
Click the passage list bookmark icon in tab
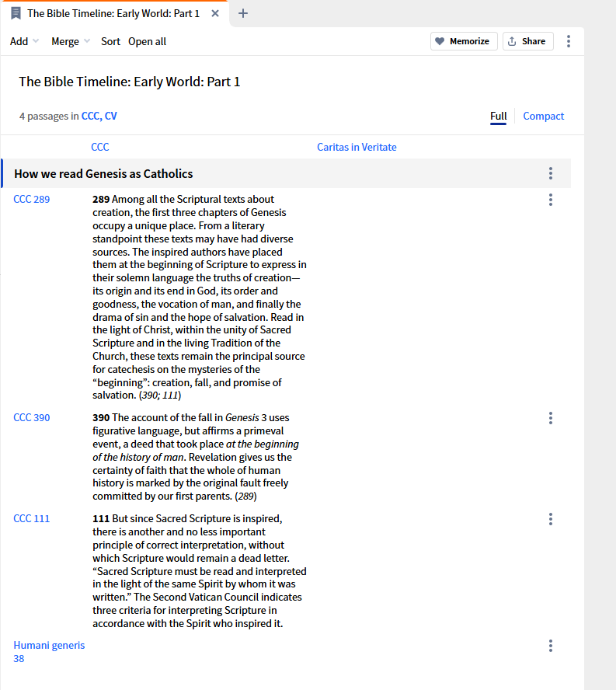(x=16, y=14)
